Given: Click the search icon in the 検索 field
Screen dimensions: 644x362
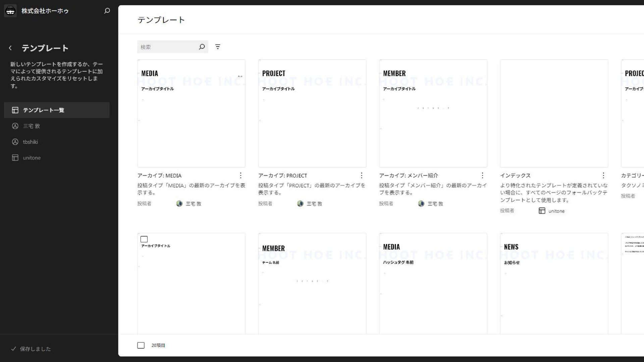Looking at the screenshot, I should [202, 47].
